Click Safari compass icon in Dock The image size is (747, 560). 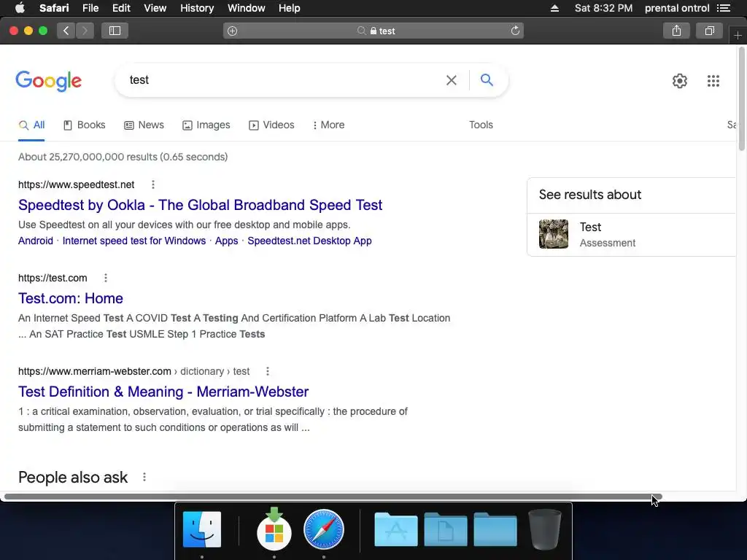pos(324,529)
